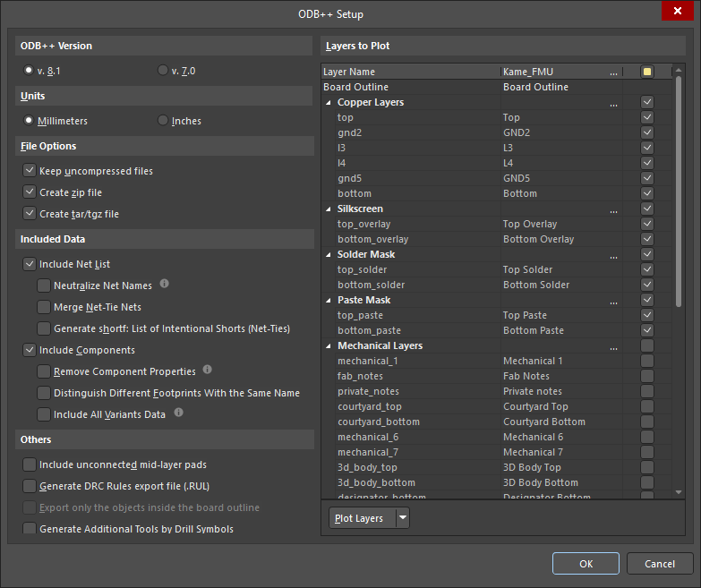Click ellipsis in Kame_FMU column header
701x588 pixels.
[x=613, y=72]
